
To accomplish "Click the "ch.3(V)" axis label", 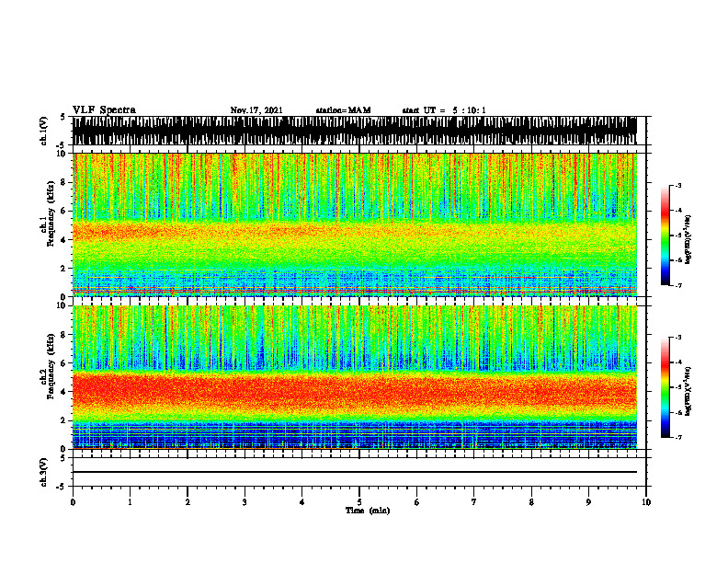I will pos(43,472).
